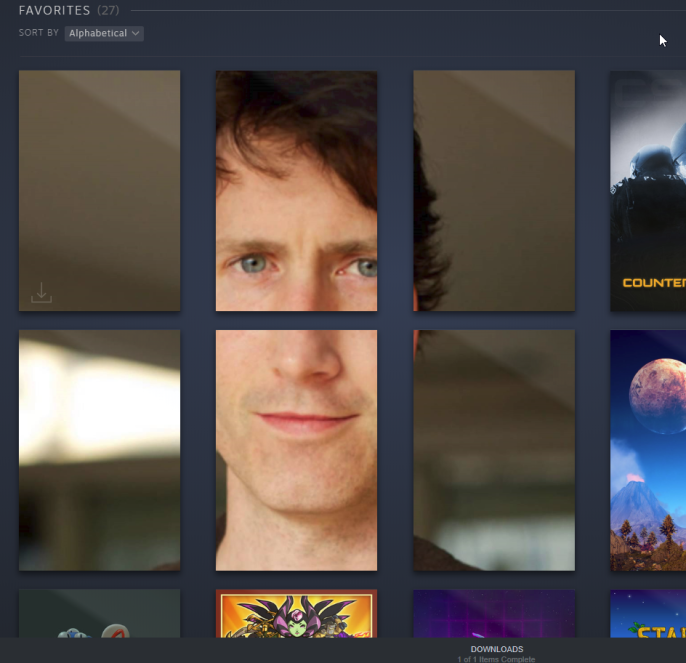Select the dark blurred tile right of the mouth tile

click(x=494, y=450)
